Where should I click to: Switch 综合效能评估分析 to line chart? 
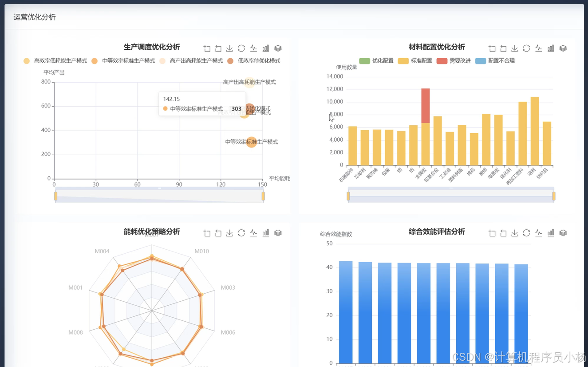coord(538,233)
